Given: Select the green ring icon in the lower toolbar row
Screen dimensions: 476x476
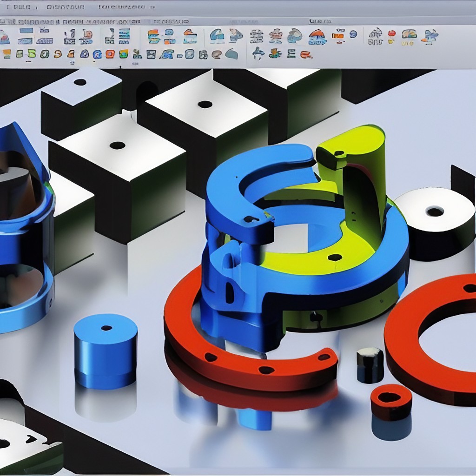Looking at the screenshot, I should (x=44, y=54).
